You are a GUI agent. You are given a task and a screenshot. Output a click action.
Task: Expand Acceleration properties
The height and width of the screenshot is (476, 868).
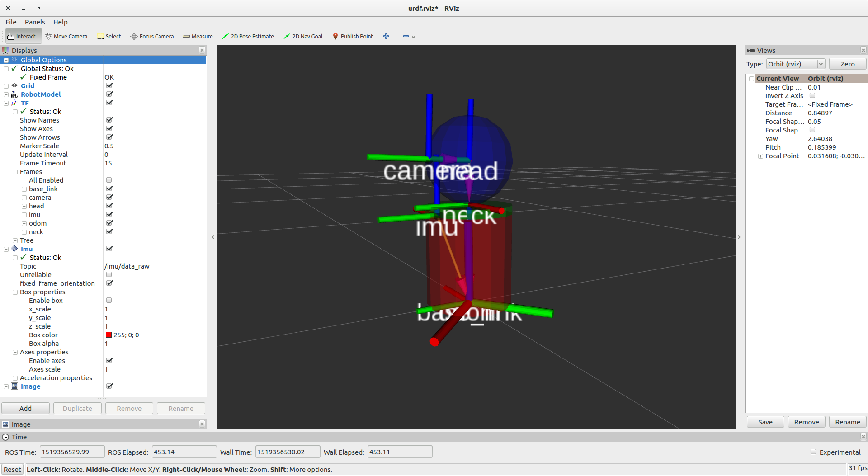tap(15, 378)
